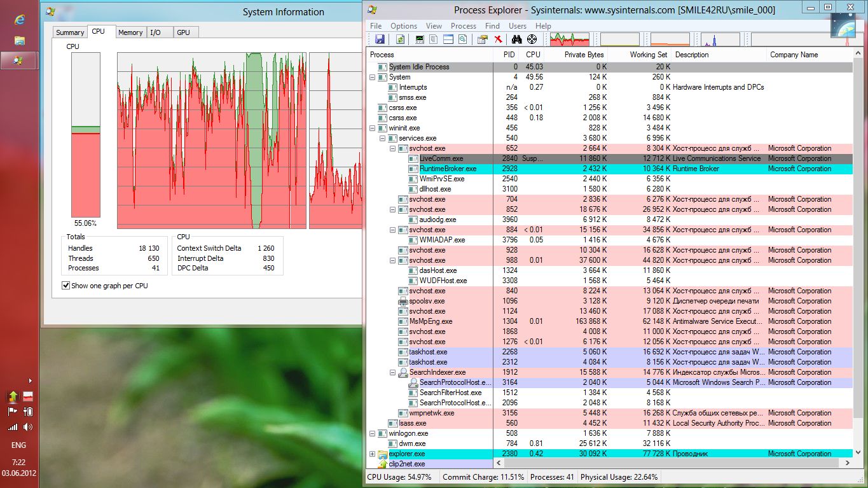Click the Properties toolbar icon

pyautogui.click(x=482, y=39)
